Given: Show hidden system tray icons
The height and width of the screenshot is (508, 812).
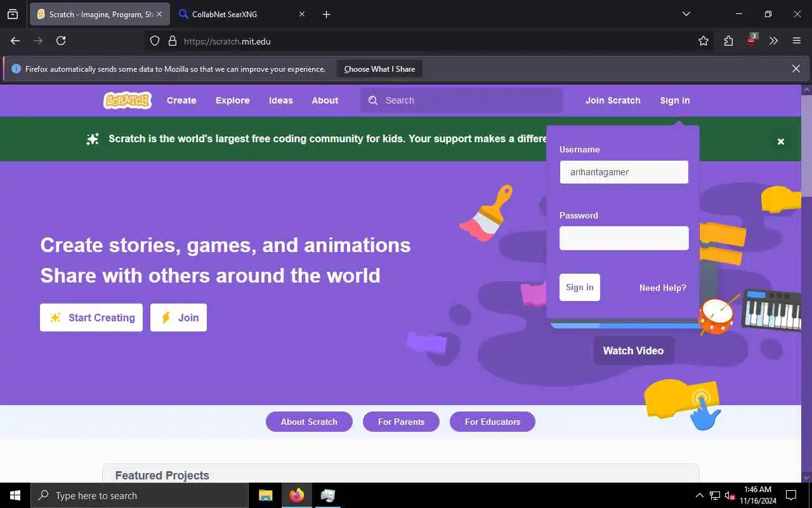Looking at the screenshot, I should [x=700, y=495].
